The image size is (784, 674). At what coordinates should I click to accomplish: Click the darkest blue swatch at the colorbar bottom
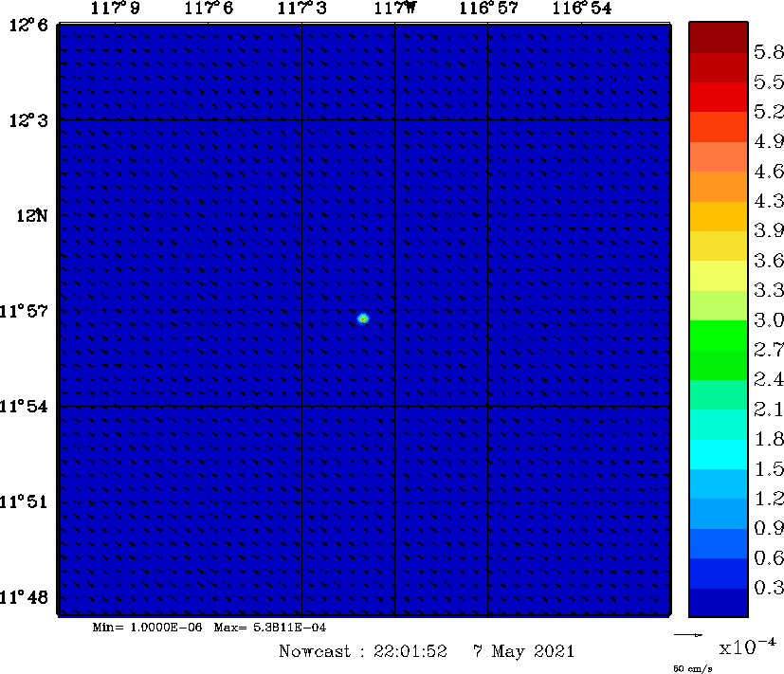pos(717,603)
